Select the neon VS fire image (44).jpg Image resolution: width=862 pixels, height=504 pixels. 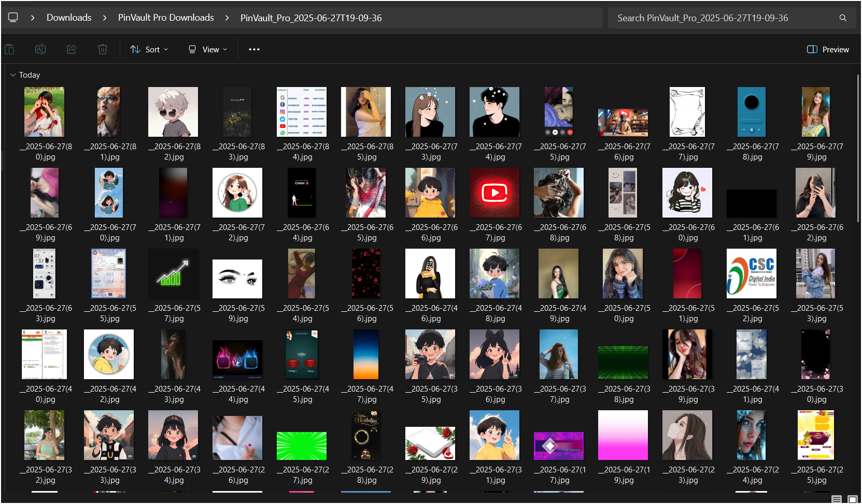click(237, 359)
